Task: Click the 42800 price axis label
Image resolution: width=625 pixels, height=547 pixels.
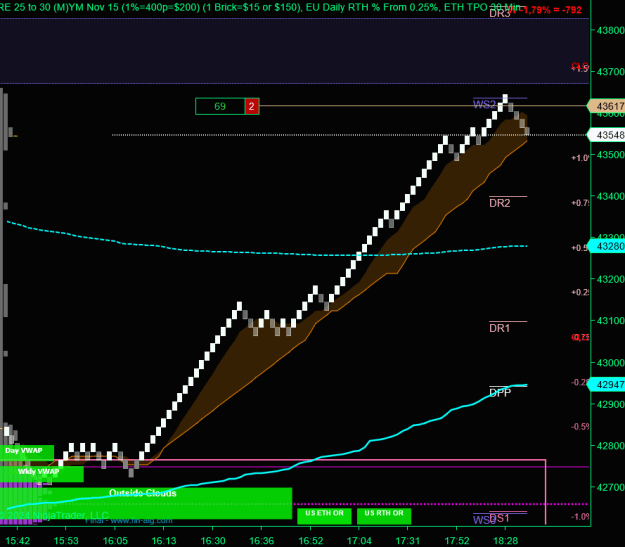Action: (x=610, y=446)
